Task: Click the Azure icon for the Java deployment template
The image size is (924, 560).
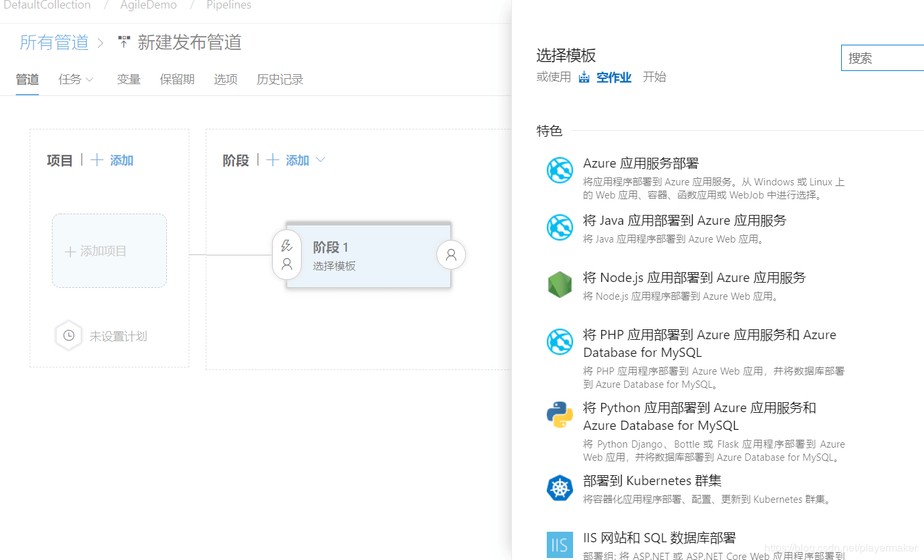Action: click(x=560, y=227)
